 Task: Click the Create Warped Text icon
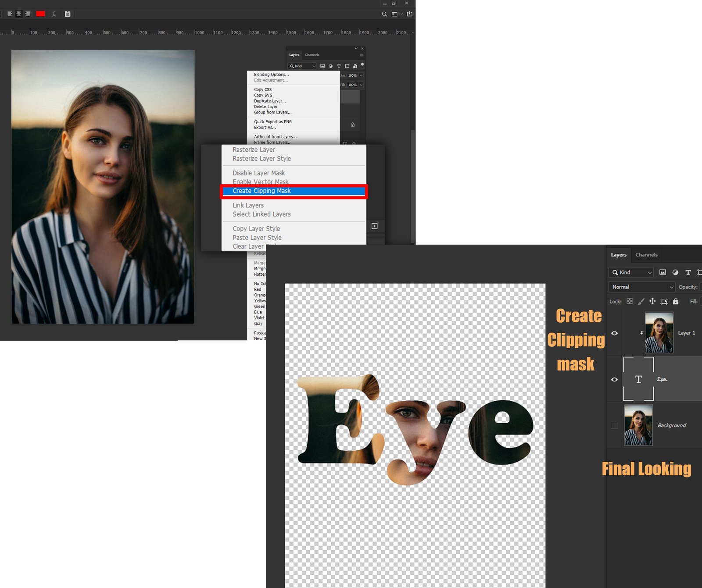pos(54,14)
